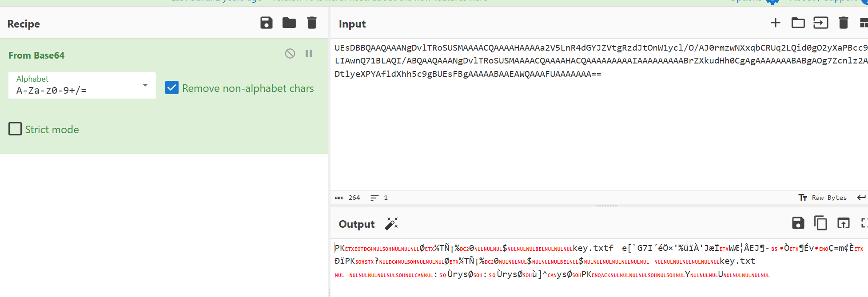Clear the recipe with the trash icon
Viewport: 868px width, 297px height.
(x=312, y=23)
